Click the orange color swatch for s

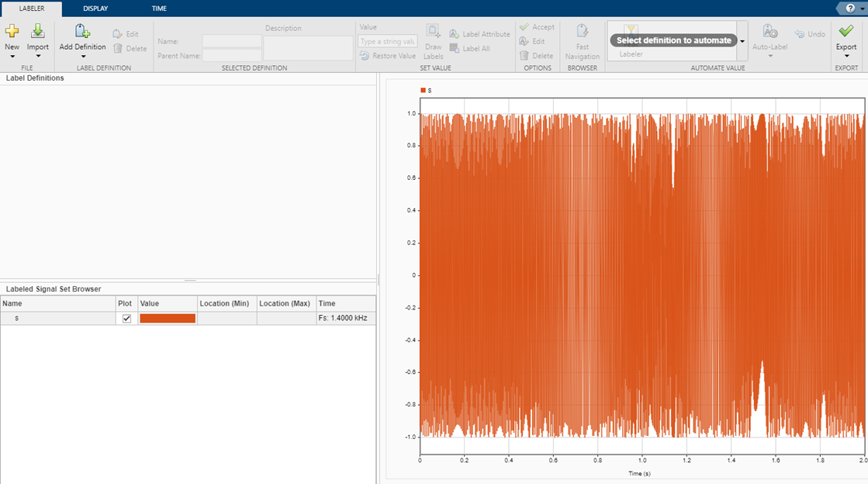168,319
